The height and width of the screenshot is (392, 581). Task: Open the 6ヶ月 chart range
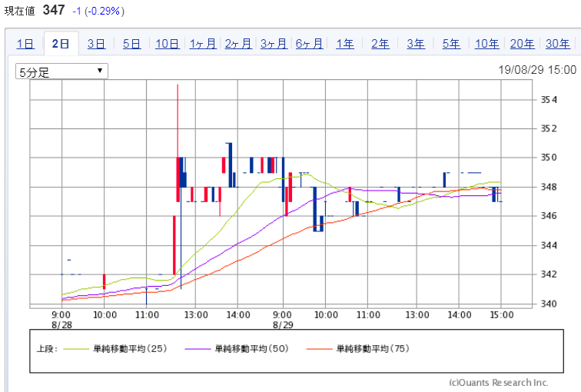click(x=310, y=44)
